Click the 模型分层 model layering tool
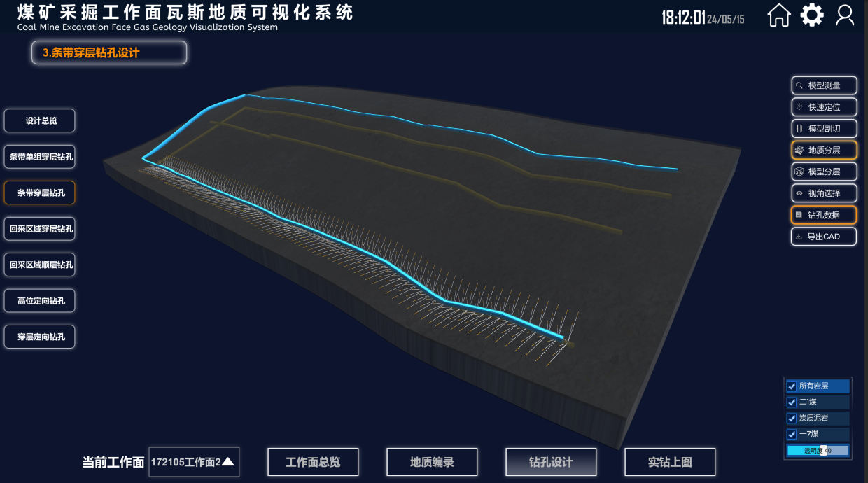 pos(824,171)
